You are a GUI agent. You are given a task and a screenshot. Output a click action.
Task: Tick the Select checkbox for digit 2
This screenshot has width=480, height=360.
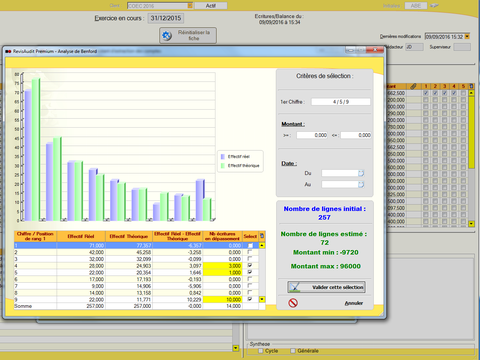(250, 252)
